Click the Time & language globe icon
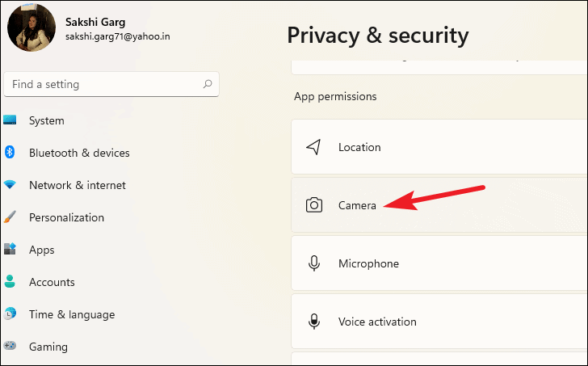 (x=10, y=313)
